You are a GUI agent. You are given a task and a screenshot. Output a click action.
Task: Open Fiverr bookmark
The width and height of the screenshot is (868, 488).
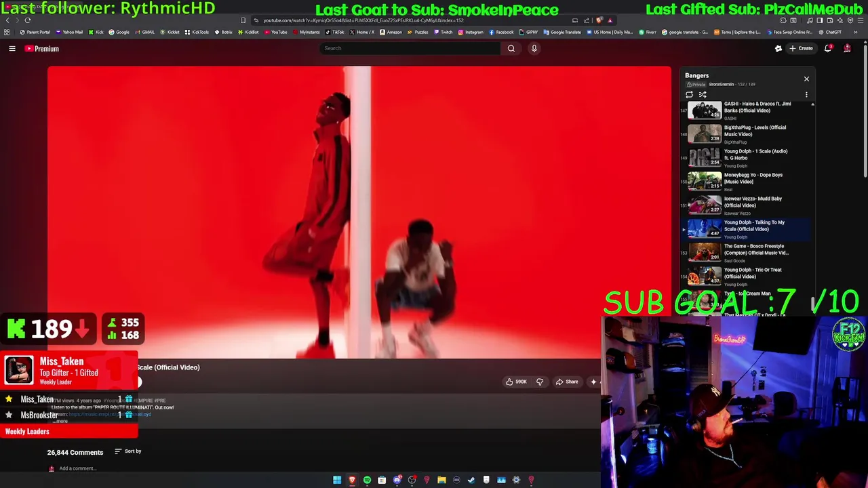click(647, 32)
